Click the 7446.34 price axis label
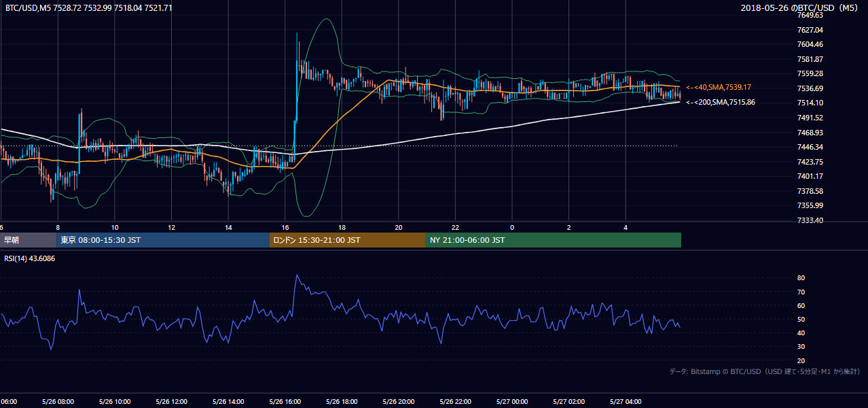Viewport: 868px width, 408px height. [x=810, y=147]
